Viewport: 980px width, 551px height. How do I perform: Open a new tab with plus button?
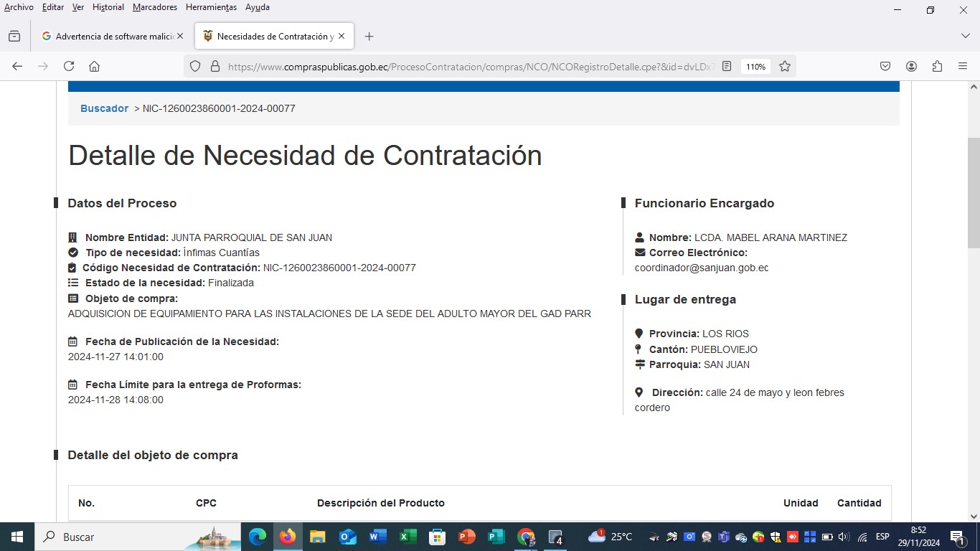pos(369,36)
